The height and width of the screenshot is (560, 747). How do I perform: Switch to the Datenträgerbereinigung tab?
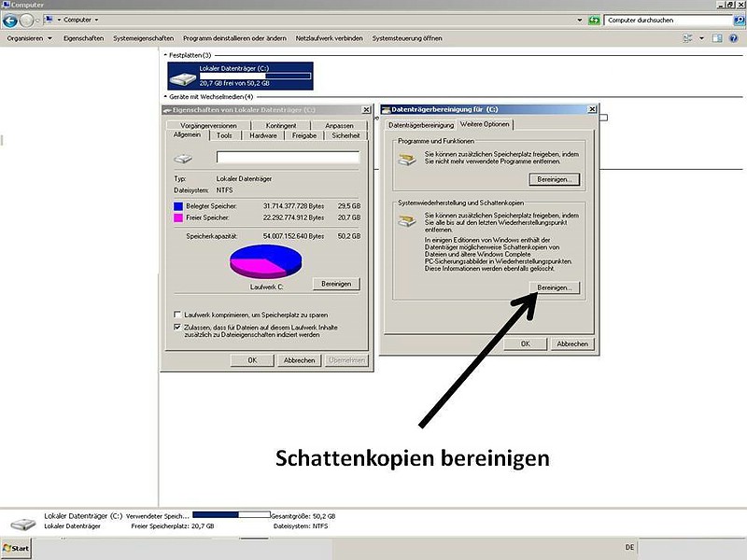pos(421,125)
